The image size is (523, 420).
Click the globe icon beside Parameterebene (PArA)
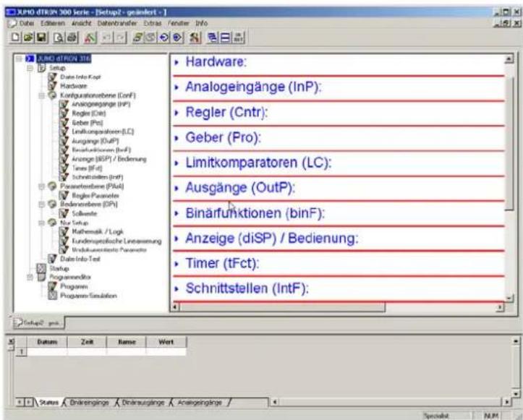coord(52,186)
